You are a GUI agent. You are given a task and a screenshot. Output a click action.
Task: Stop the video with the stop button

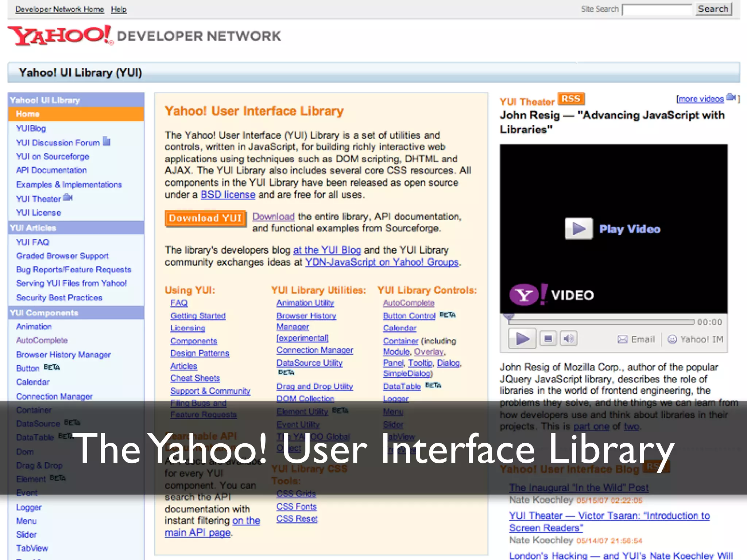click(x=548, y=339)
